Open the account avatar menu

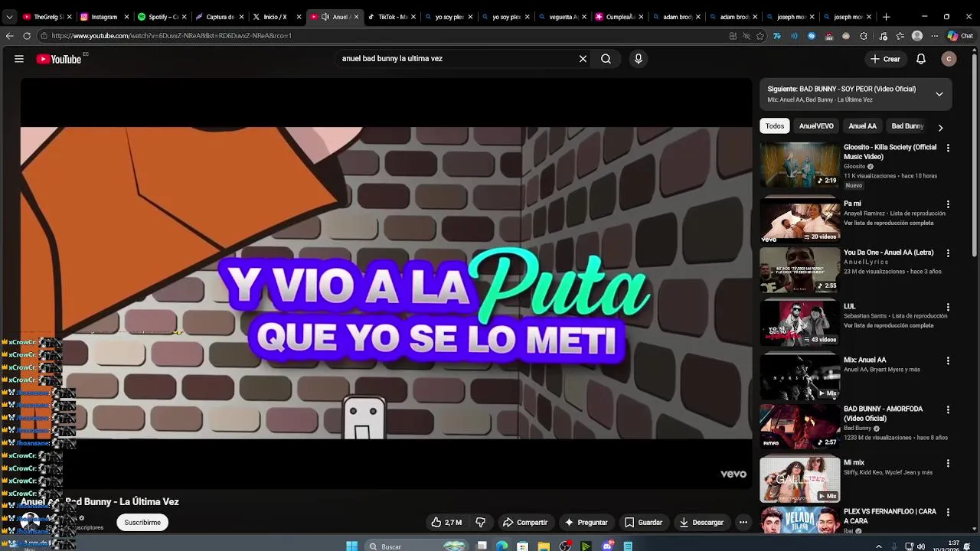tap(949, 59)
